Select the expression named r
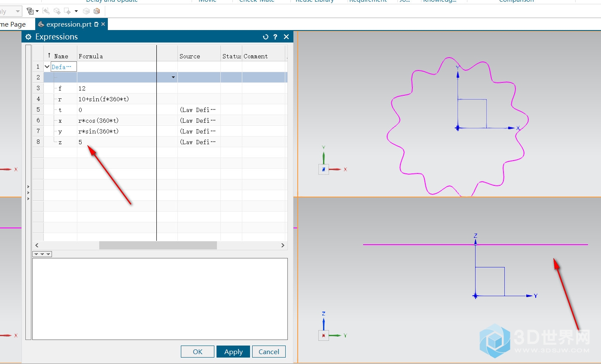 pos(60,99)
